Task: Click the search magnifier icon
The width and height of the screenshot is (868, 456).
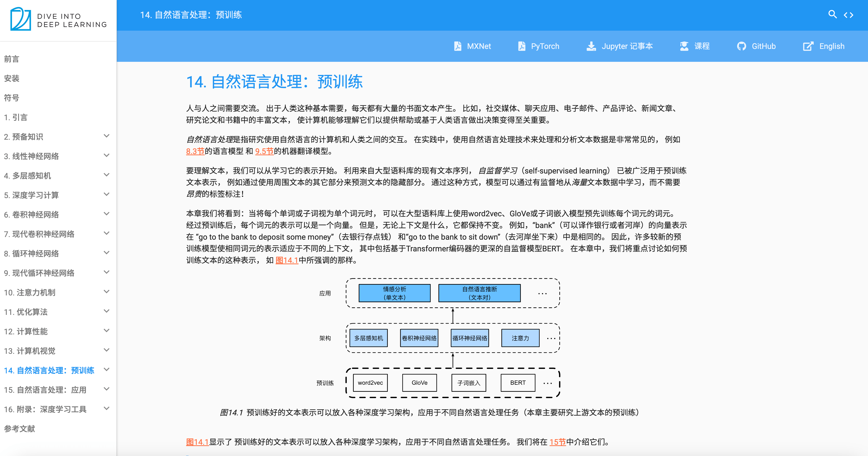Action: (x=833, y=14)
